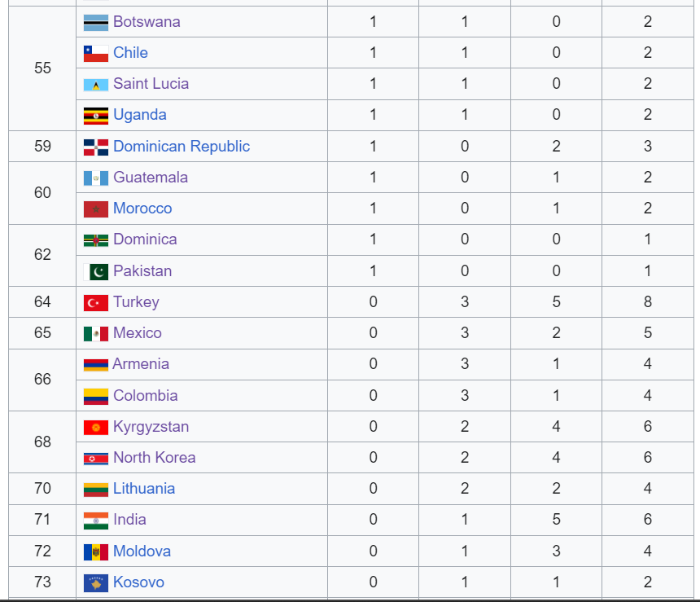Click the Dominican Republic flag icon
The image size is (700, 602).
coord(96,147)
